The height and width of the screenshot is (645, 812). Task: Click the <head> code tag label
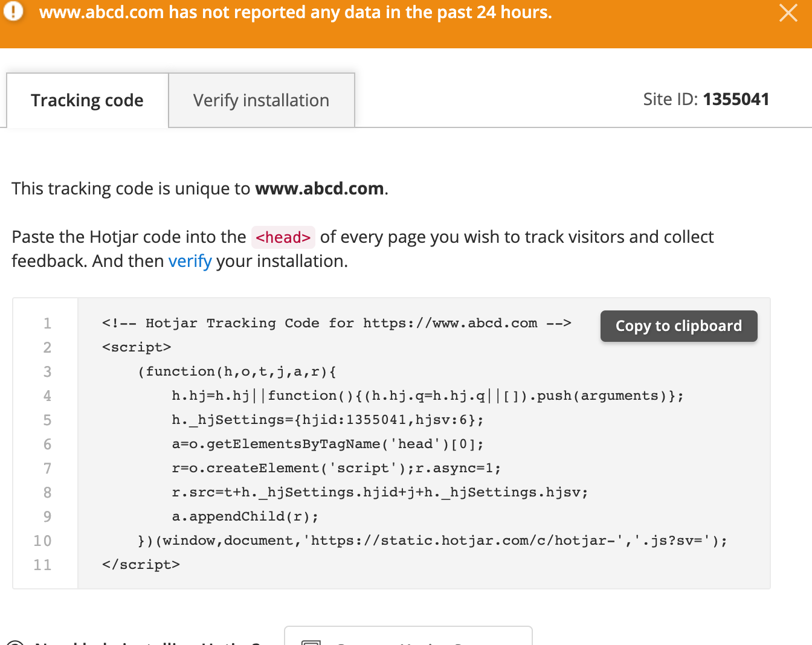[283, 237]
